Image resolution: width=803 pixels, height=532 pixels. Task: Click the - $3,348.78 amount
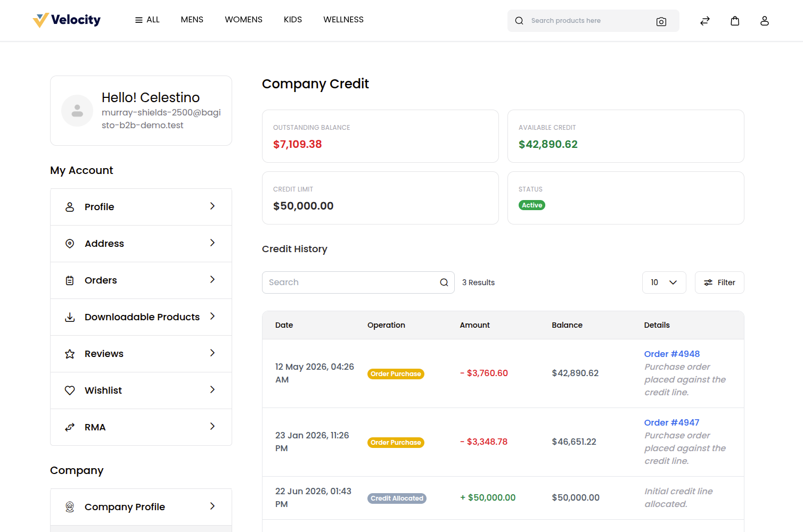pyautogui.click(x=484, y=442)
